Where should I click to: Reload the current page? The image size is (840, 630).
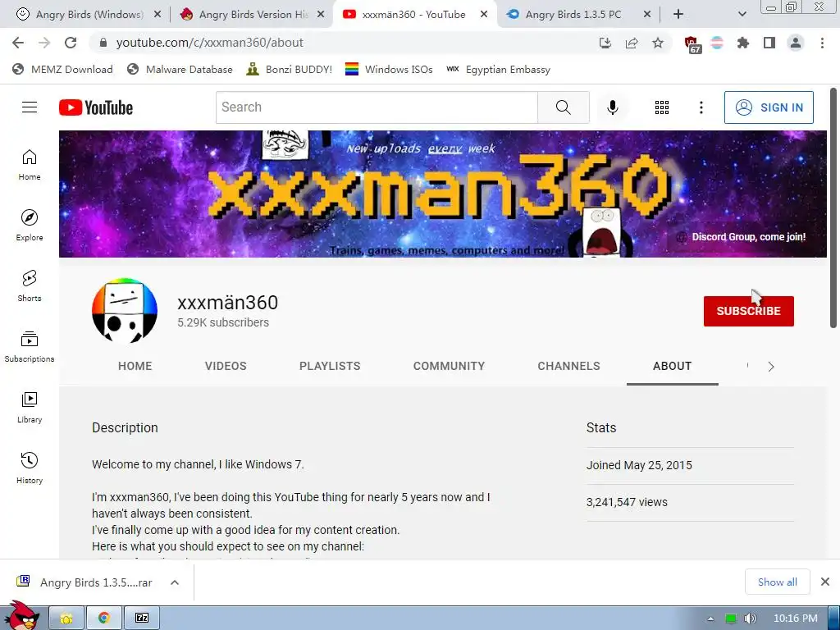[71, 43]
